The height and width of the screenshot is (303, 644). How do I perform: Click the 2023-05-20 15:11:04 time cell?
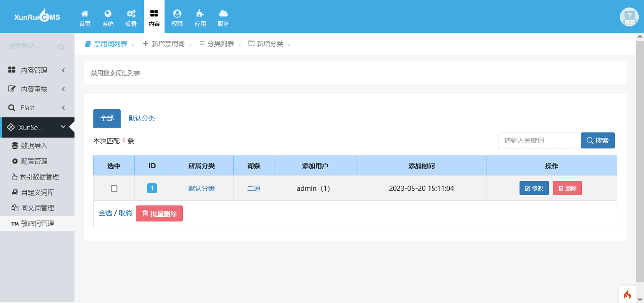click(x=421, y=188)
